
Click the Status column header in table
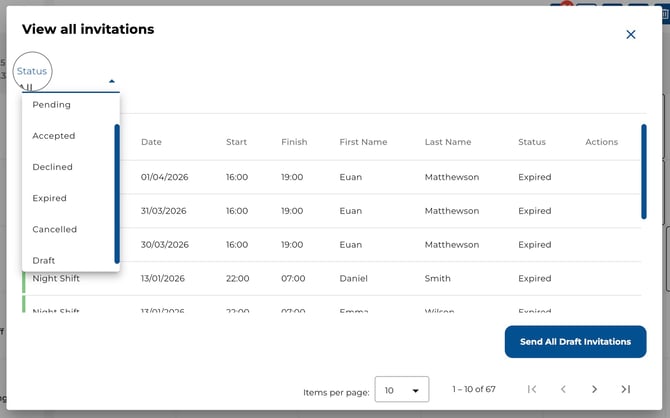tap(532, 142)
